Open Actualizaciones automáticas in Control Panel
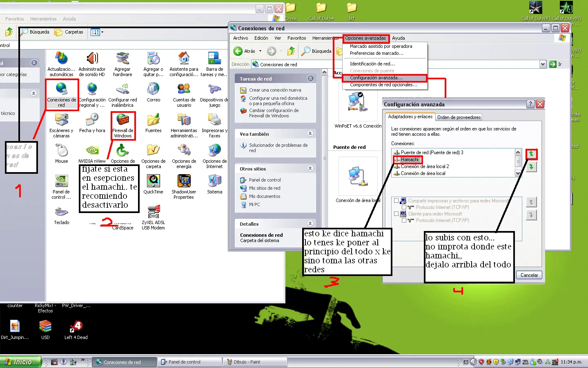Viewport: 588px width, 368px height. 61,64
